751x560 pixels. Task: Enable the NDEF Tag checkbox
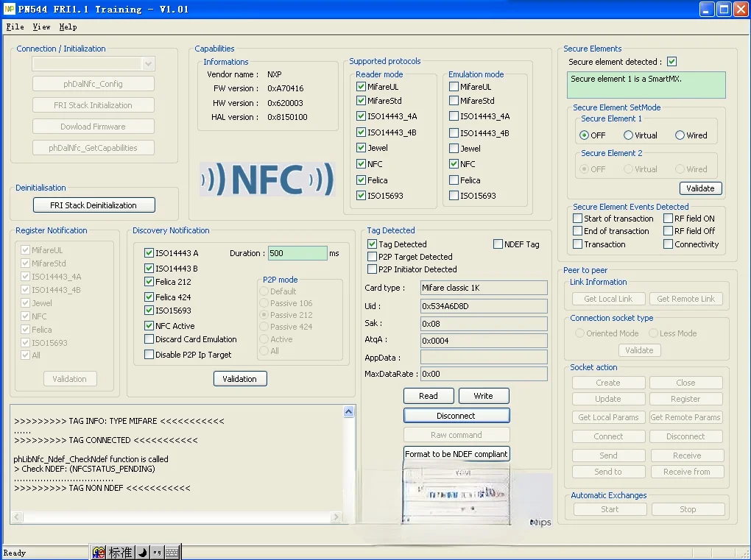498,244
